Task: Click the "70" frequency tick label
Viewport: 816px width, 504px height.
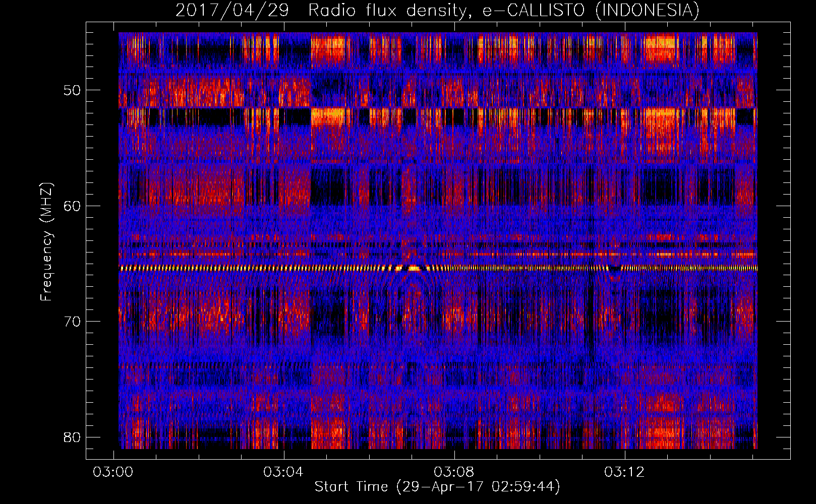Action: coord(72,321)
